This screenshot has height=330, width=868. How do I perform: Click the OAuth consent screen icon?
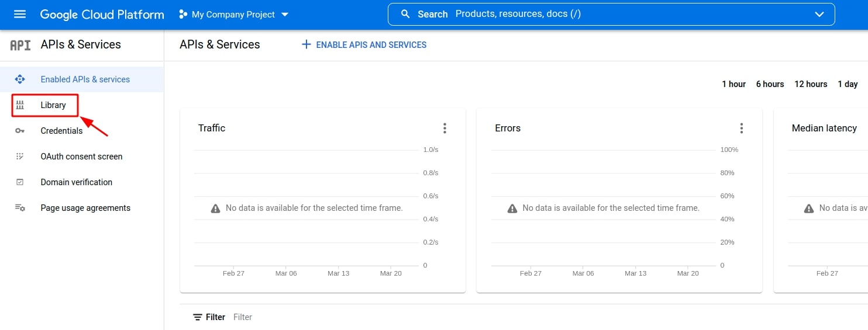pos(20,157)
